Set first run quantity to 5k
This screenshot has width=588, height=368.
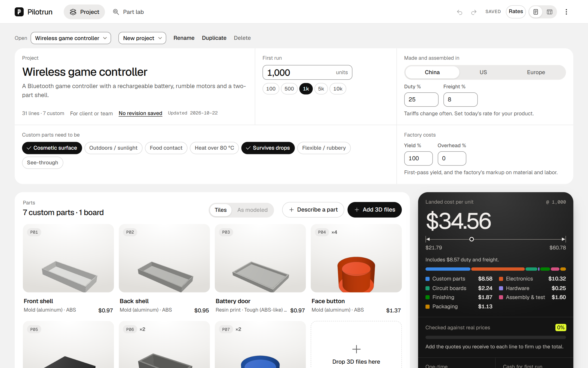click(321, 89)
